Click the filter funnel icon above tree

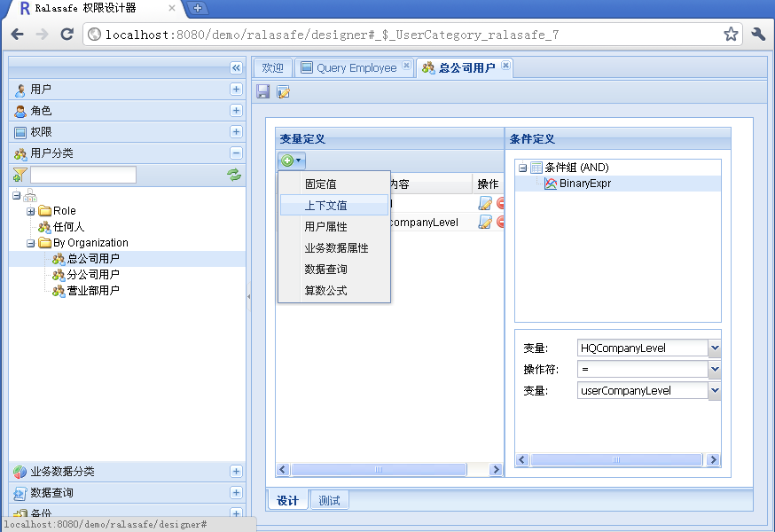20,175
